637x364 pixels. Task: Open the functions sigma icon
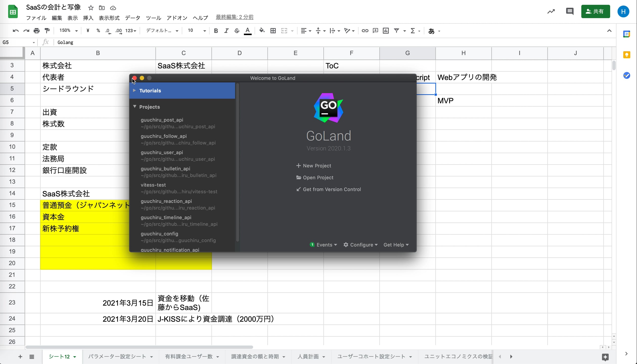(x=413, y=31)
